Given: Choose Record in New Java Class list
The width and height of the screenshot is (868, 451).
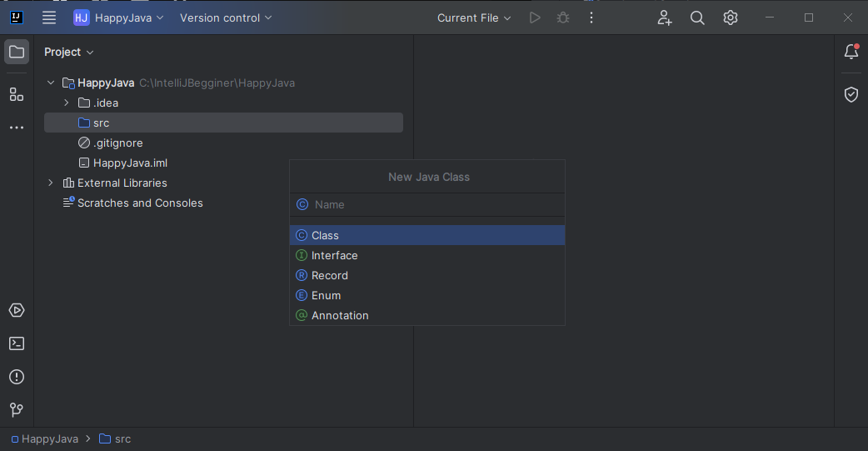Looking at the screenshot, I should pyautogui.click(x=427, y=275).
